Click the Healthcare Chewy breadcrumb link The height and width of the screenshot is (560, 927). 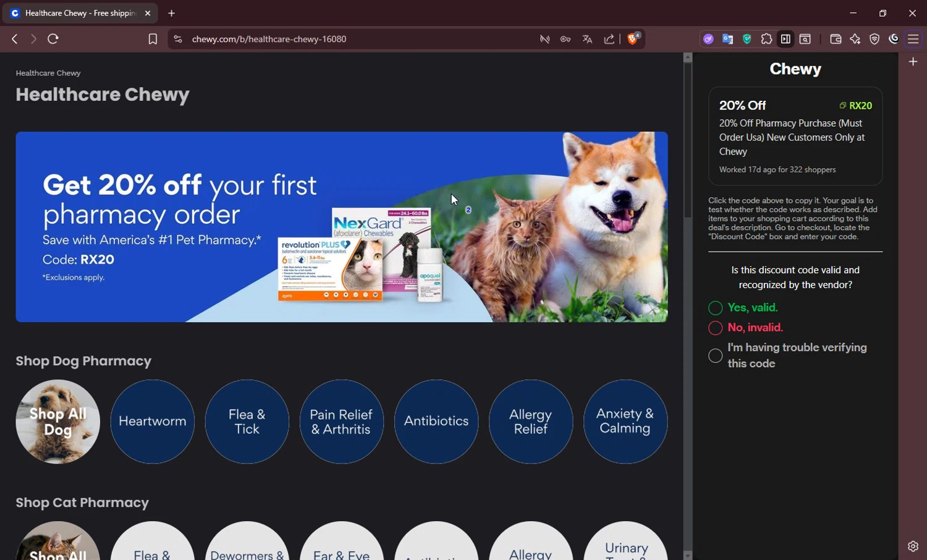click(48, 73)
